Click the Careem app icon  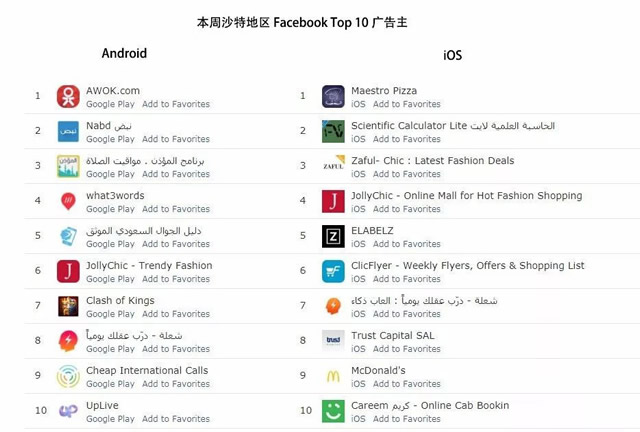333,411
